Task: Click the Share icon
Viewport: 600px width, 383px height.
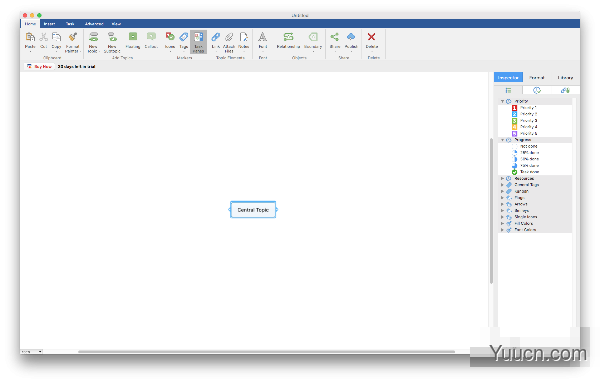Action: tap(335, 37)
